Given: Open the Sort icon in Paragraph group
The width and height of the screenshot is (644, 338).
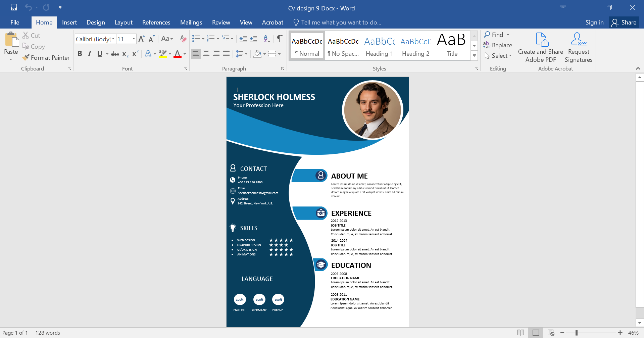Looking at the screenshot, I should 267,39.
